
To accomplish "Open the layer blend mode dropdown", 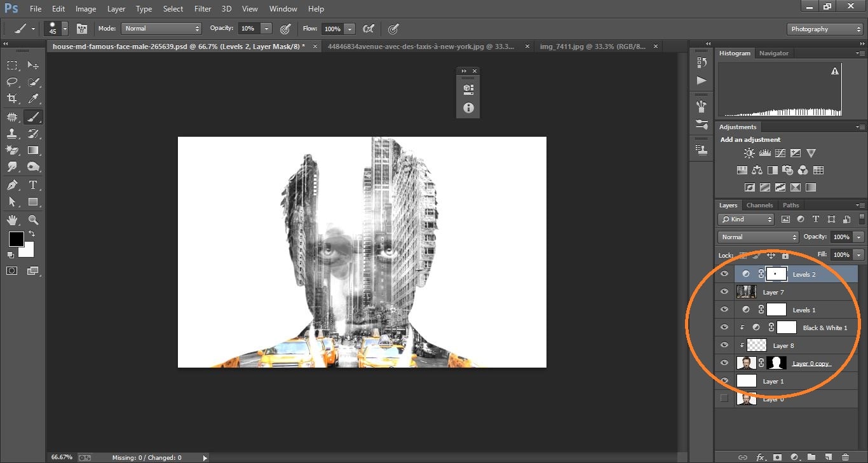I will [x=757, y=236].
